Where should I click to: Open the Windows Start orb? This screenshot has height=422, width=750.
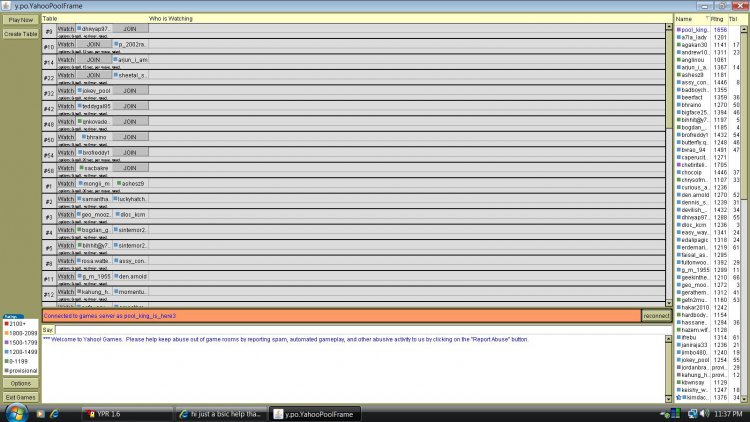click(x=15, y=413)
